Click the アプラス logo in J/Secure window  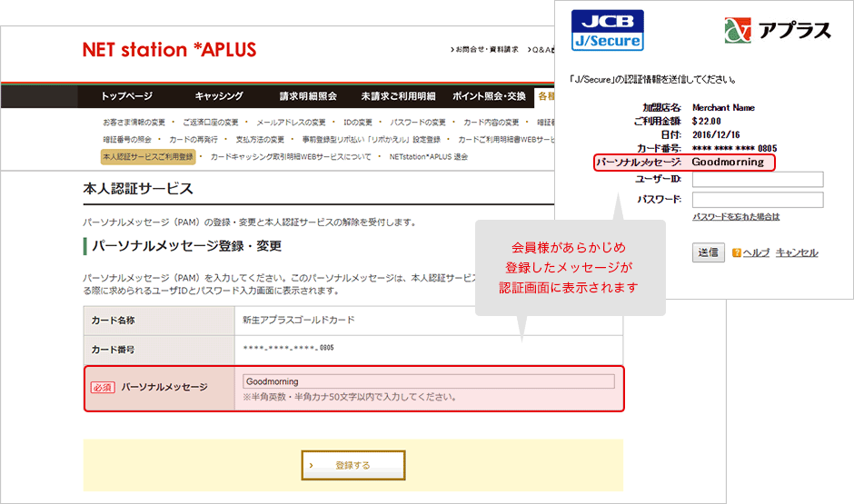click(778, 31)
